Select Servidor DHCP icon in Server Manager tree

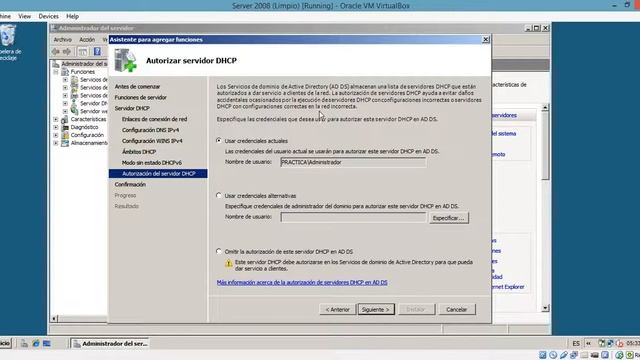click(74, 103)
